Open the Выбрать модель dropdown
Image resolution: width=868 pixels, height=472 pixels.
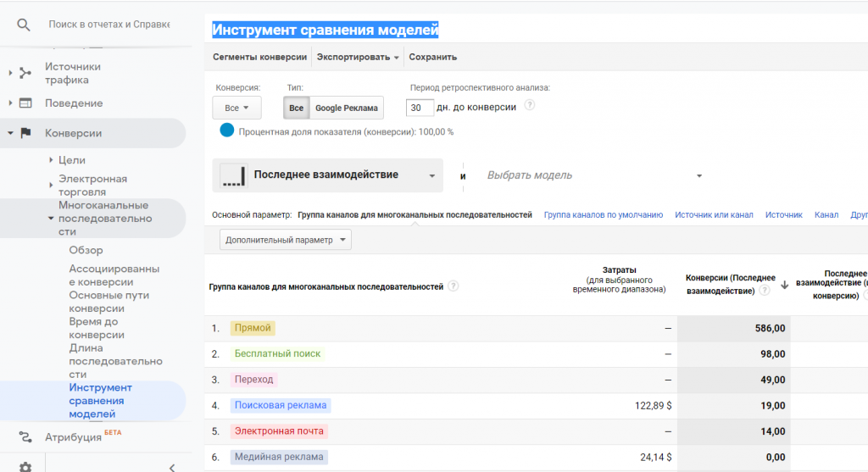click(593, 175)
